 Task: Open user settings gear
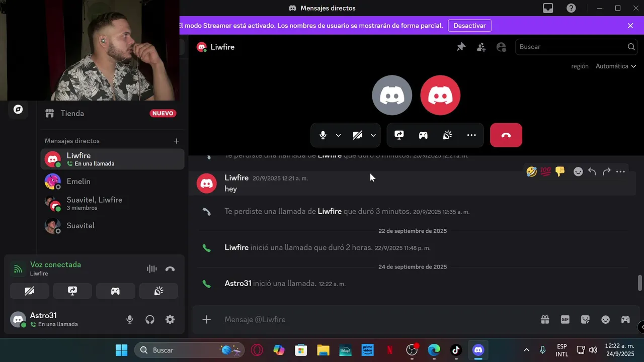[170, 319]
